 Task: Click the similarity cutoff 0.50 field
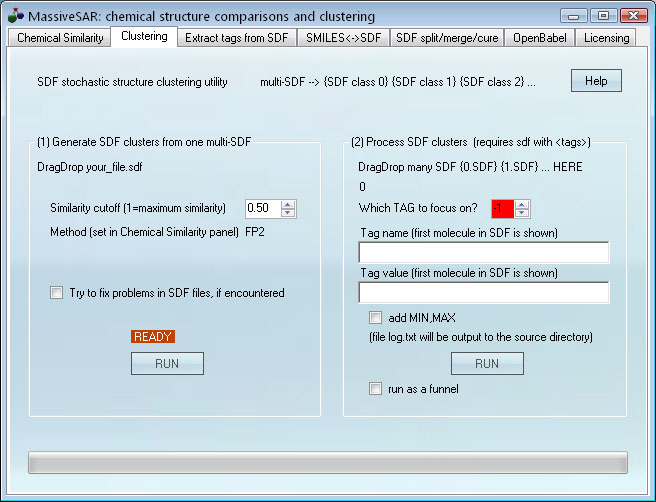[x=263, y=208]
